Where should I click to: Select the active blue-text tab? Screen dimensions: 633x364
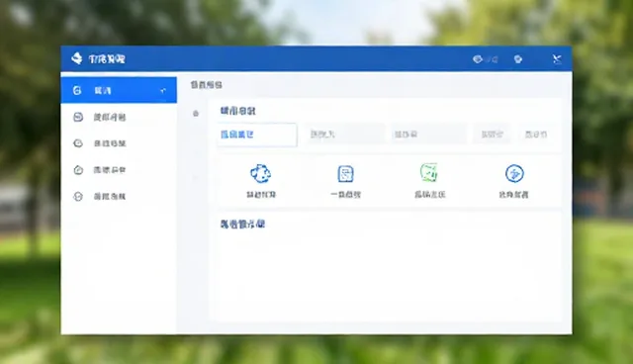257,135
